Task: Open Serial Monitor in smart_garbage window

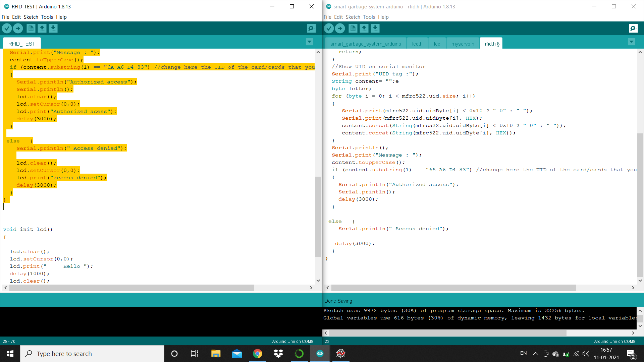Action: [633, 28]
